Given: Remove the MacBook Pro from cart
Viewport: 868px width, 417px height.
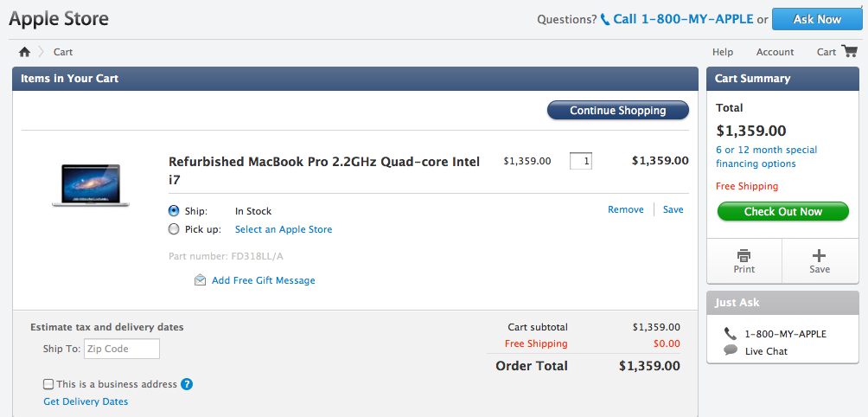Looking at the screenshot, I should (x=625, y=209).
